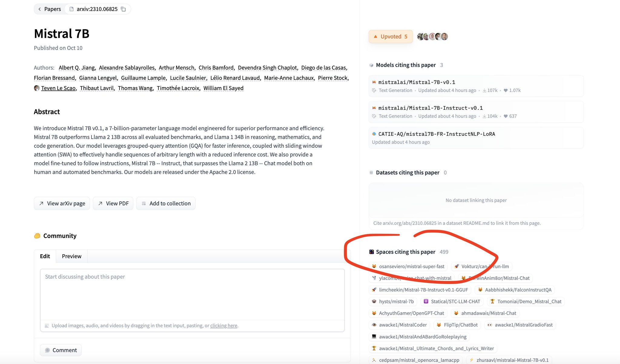The height and width of the screenshot is (364, 620).
Task: Click the trophy icon of Tomoniai/Demo_Mistral_Chat
Action: (x=492, y=301)
